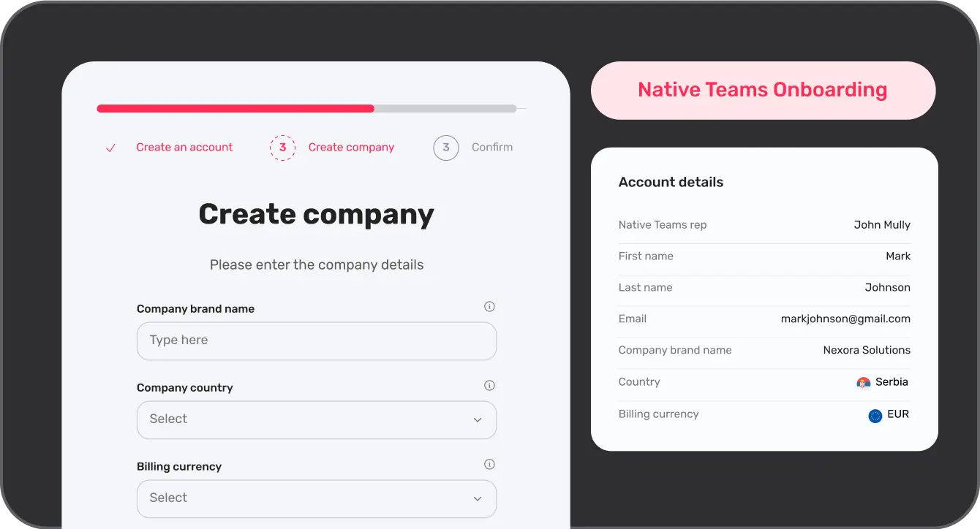Click info icon beside Billing currency
This screenshot has width=980, height=529.
tap(490, 465)
